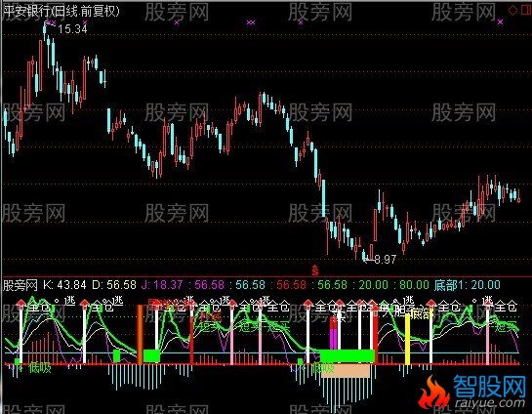Click the 15.34 high price label
The width and height of the screenshot is (532, 414).
coord(72,29)
